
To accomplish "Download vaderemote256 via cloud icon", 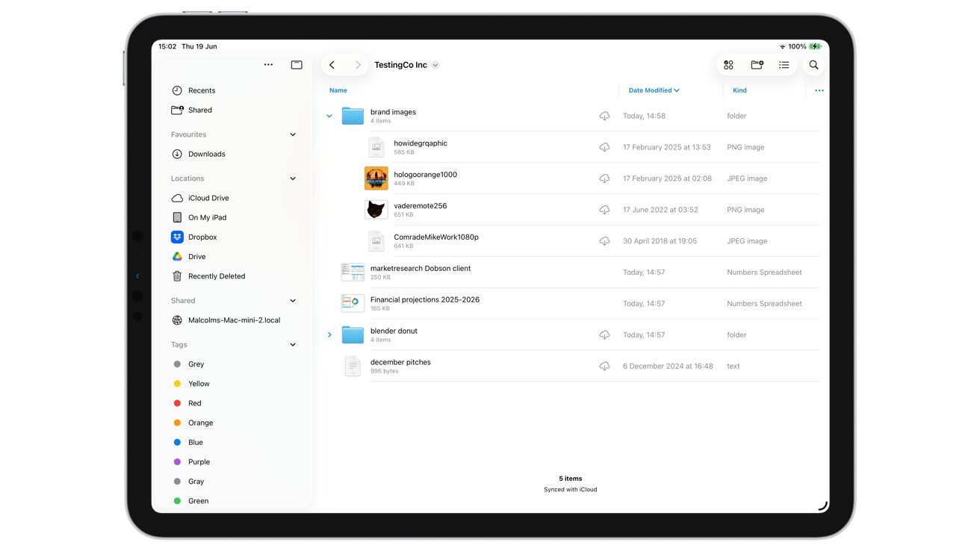I will point(604,210).
